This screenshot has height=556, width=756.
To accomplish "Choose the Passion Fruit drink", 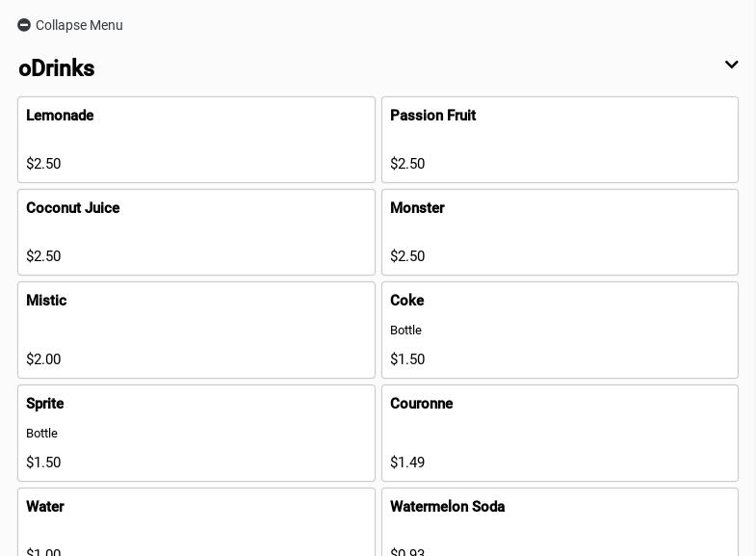I will [560, 140].
